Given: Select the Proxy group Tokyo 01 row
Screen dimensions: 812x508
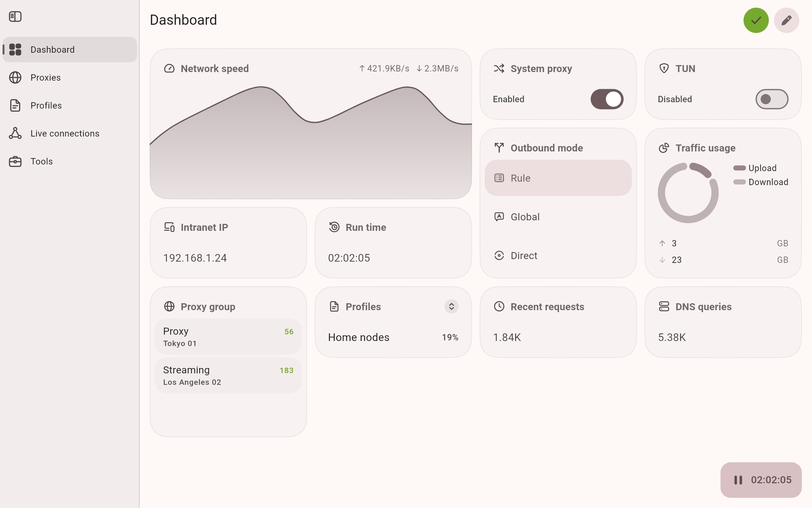Looking at the screenshot, I should click(228, 337).
